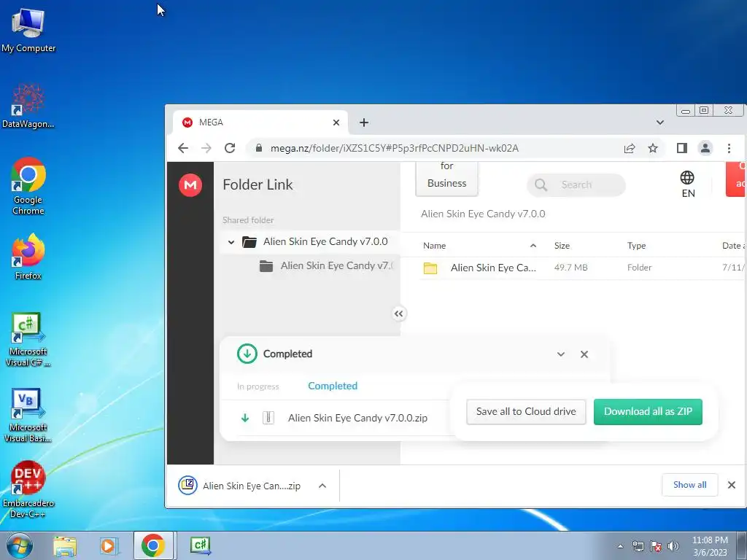
Task: Minimize the transfer widget with chevron
Action: [561, 354]
